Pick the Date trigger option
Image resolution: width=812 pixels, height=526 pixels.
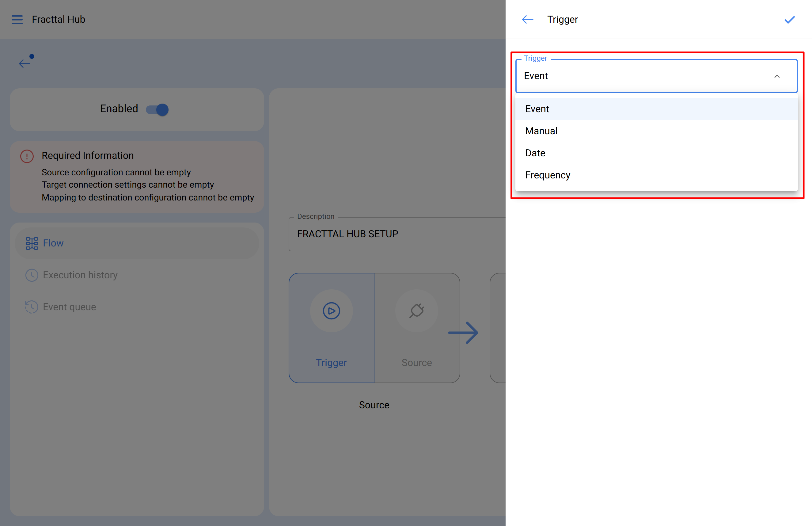(x=535, y=153)
